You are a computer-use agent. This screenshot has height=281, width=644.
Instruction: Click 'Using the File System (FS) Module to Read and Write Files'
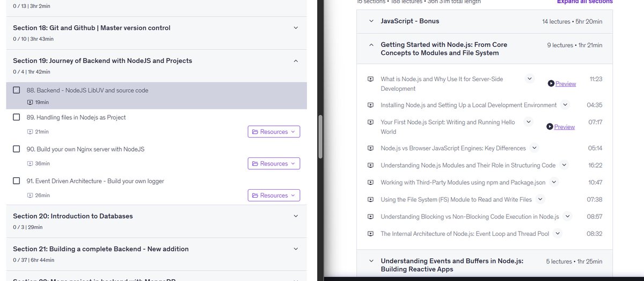[456, 199]
